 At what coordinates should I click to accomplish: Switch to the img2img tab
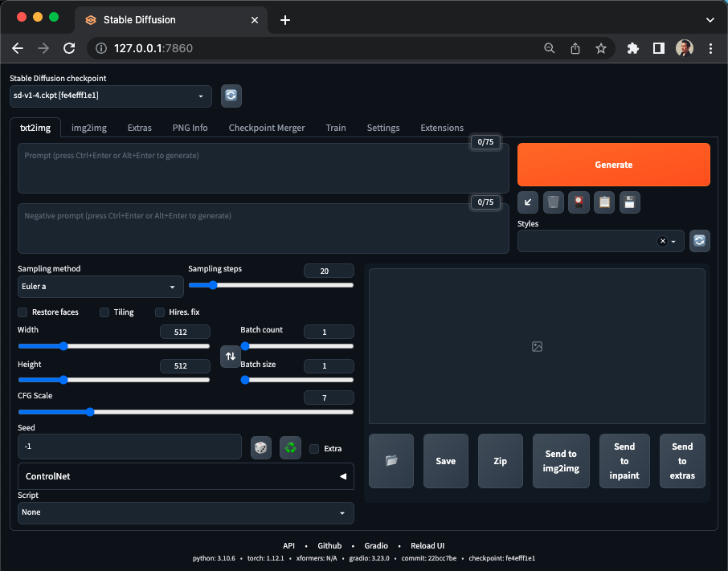pos(88,128)
